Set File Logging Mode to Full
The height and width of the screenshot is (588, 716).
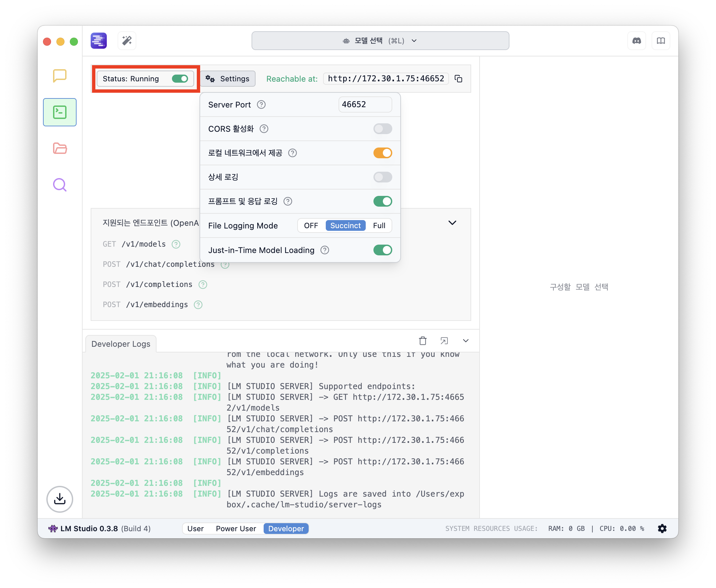(x=379, y=225)
